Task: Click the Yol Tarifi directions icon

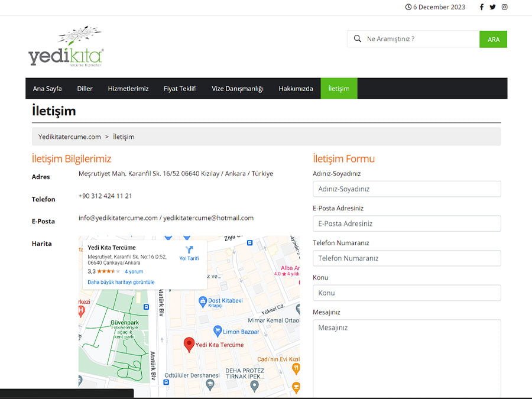Action: (x=189, y=249)
